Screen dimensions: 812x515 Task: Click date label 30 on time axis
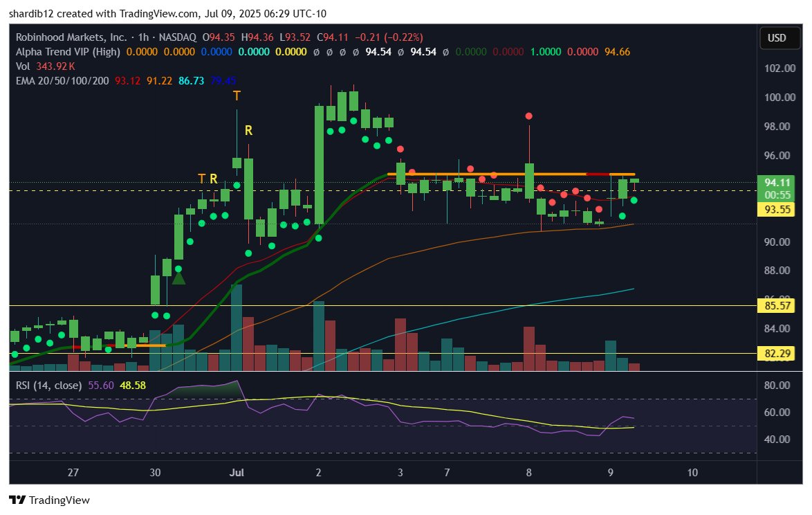point(155,473)
